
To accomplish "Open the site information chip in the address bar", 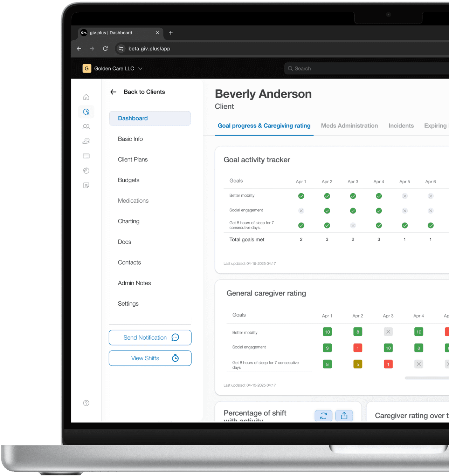I will [121, 49].
